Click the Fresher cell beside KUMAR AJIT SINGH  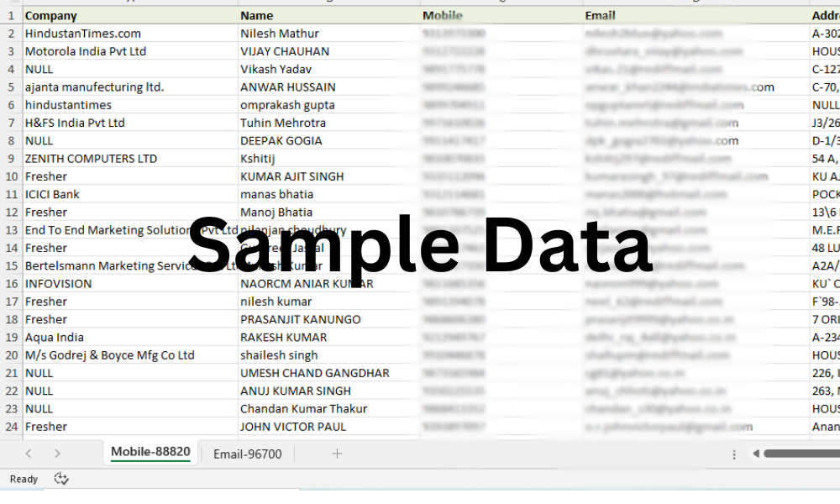[x=130, y=176]
